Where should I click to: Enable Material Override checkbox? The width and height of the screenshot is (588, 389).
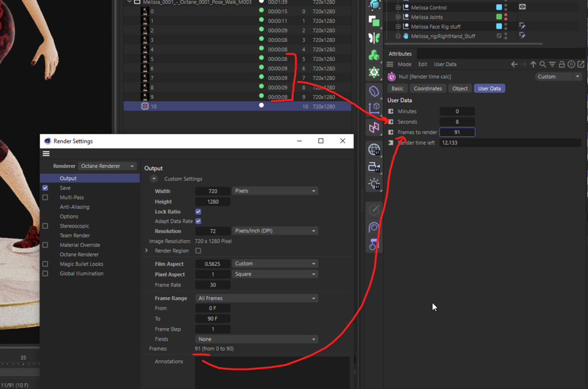coord(46,245)
